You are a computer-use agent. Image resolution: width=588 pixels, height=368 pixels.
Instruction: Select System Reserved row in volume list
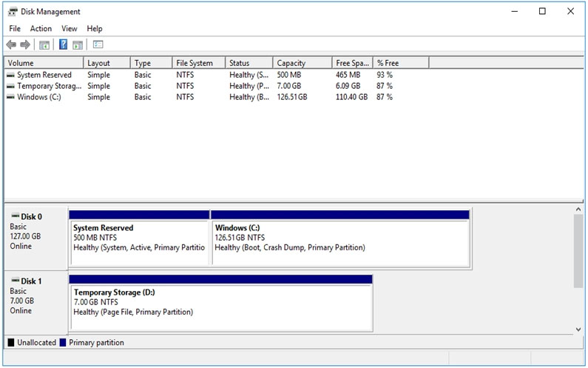coord(44,75)
